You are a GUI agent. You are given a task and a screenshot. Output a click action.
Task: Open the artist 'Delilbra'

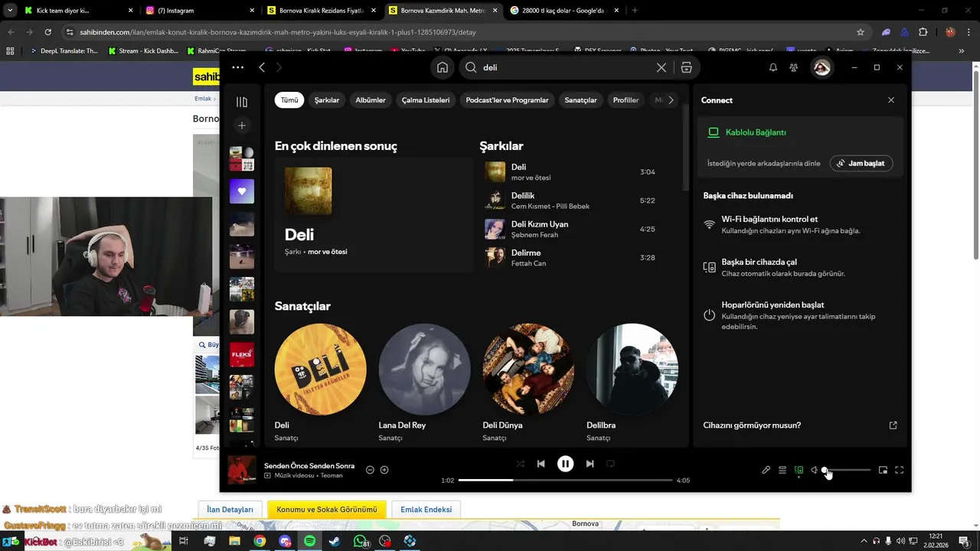pyautogui.click(x=632, y=383)
